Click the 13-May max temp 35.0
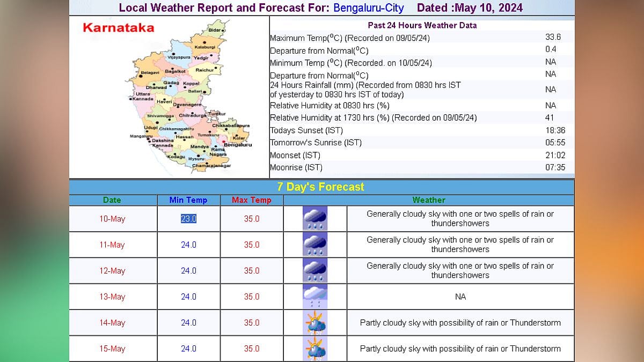The height and width of the screenshot is (362, 644). pyautogui.click(x=252, y=297)
